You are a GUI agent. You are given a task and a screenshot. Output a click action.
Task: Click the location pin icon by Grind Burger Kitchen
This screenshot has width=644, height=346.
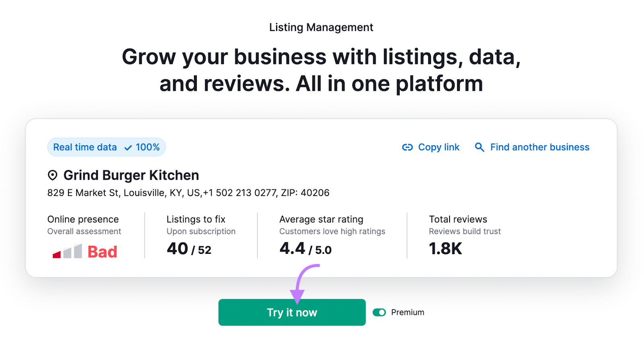pyautogui.click(x=52, y=175)
